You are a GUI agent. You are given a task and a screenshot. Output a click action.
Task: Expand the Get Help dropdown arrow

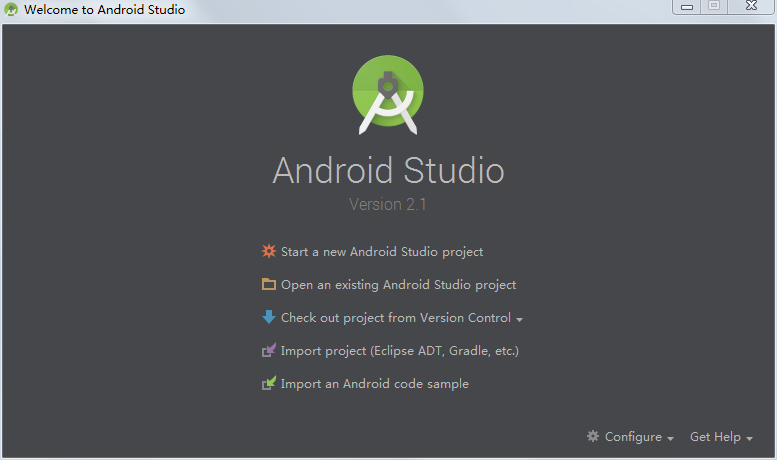coord(749,439)
